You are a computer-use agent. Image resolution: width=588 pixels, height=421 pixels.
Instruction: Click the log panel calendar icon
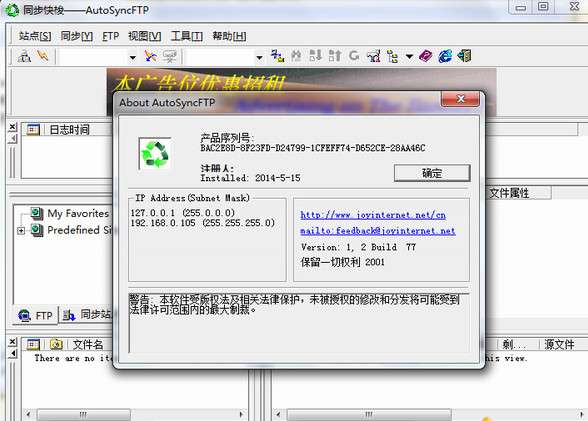[33, 130]
